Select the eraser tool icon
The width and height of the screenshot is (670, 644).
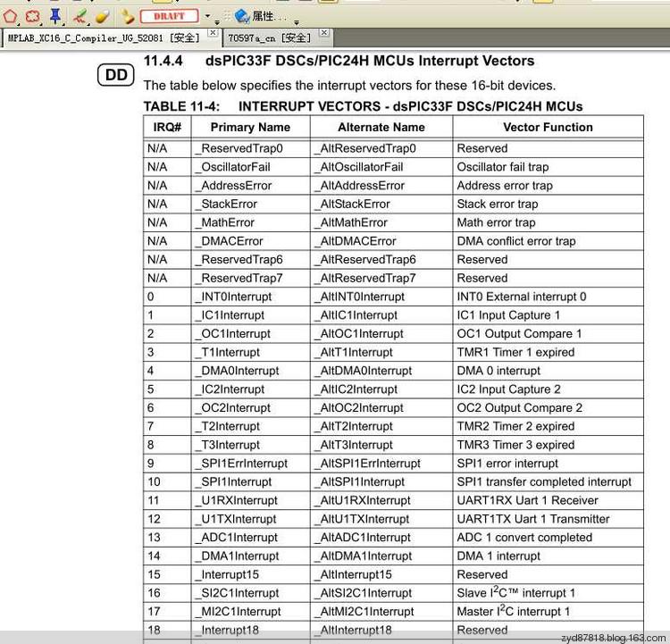click(102, 16)
